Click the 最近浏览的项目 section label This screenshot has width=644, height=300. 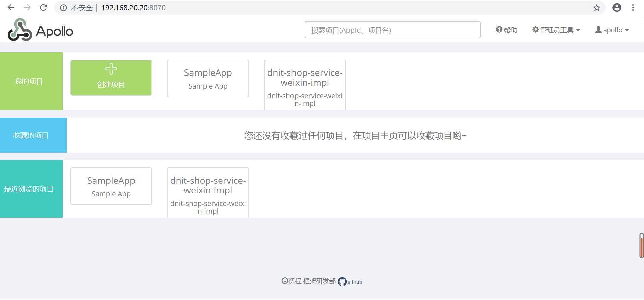29,189
